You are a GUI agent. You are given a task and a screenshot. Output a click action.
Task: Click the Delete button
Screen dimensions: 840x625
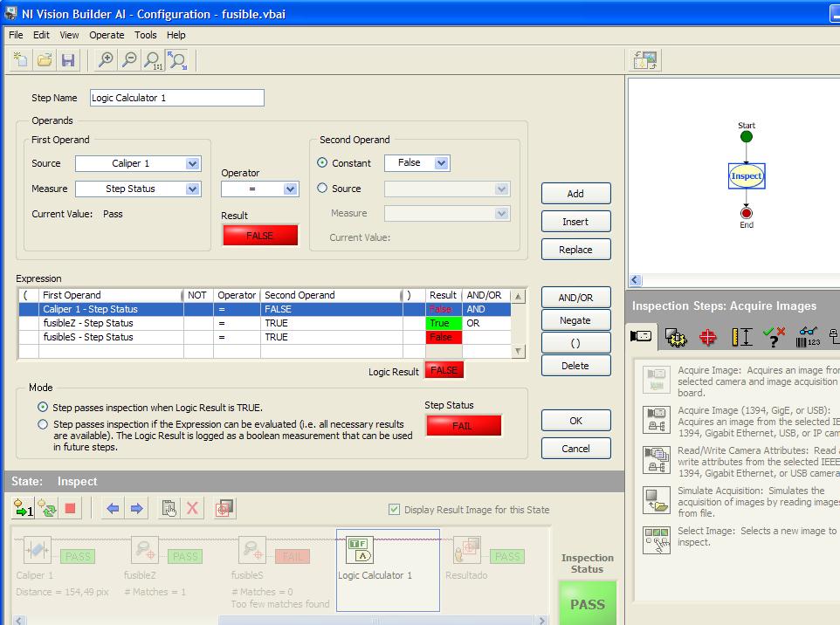coord(576,366)
